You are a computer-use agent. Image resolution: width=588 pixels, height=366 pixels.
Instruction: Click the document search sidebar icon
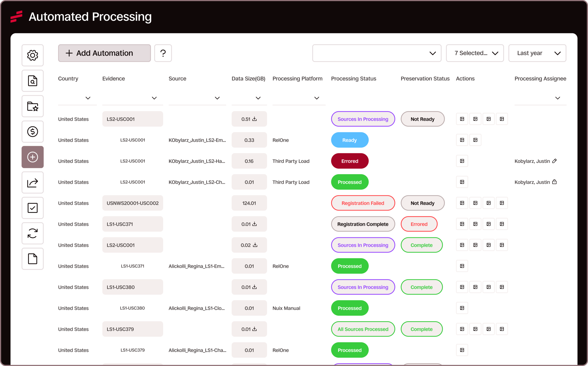32,81
